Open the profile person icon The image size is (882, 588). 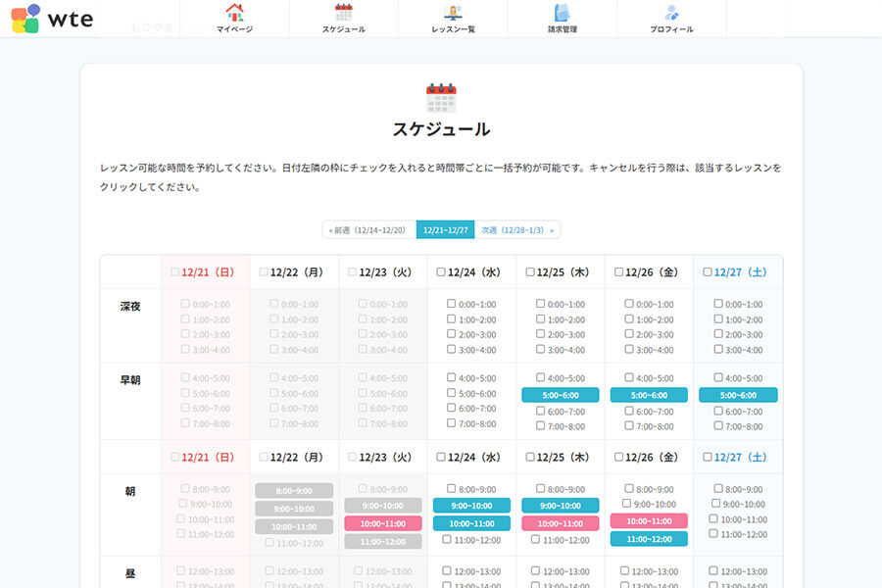671,13
